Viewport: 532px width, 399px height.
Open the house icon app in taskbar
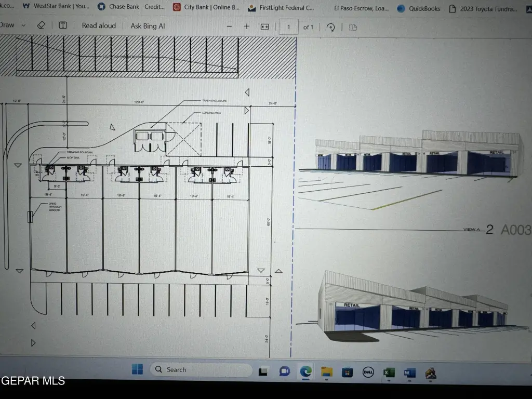(431, 373)
